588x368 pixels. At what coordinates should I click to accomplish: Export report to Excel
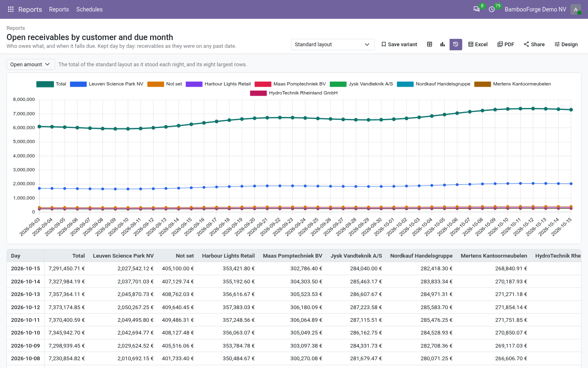tap(478, 45)
